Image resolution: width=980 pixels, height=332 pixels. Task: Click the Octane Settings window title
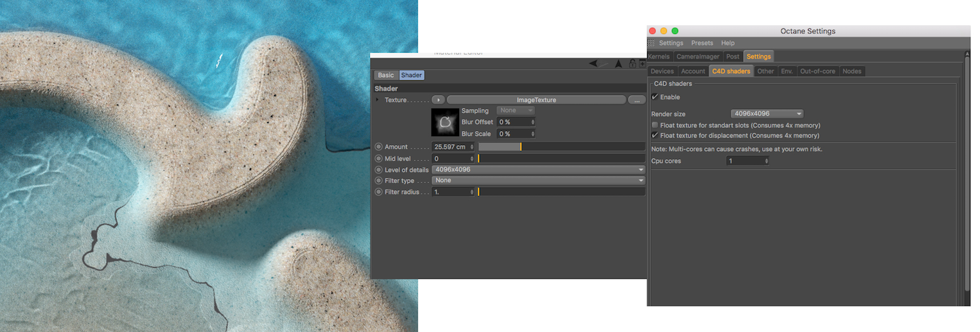click(x=808, y=31)
